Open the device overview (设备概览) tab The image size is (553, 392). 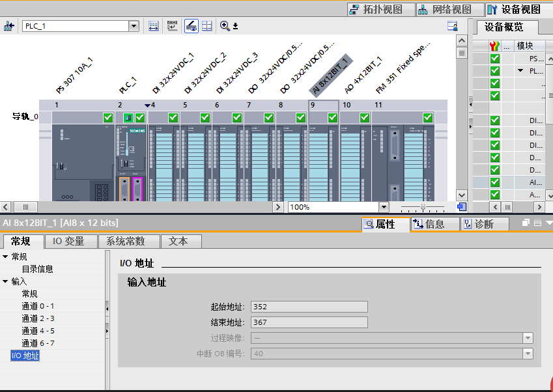[x=504, y=27]
